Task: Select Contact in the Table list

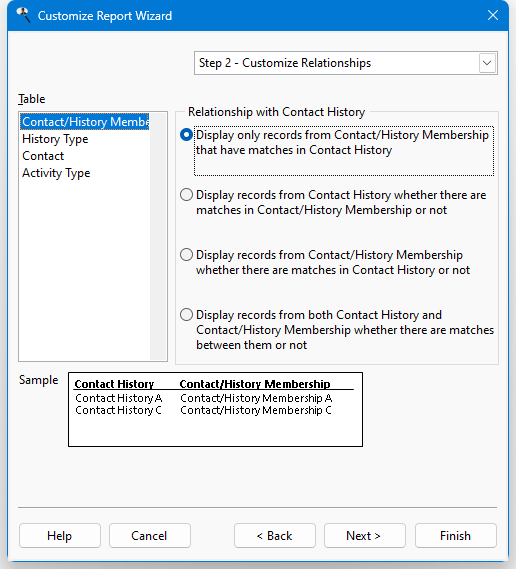Action: point(43,156)
